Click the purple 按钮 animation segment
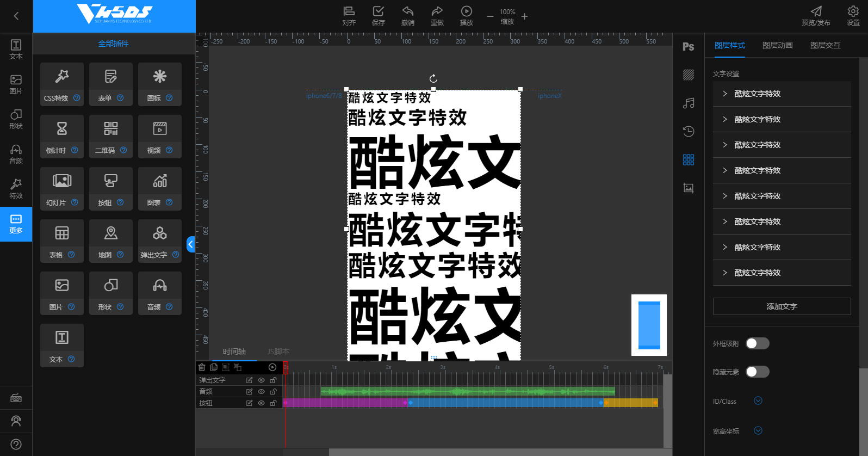The height and width of the screenshot is (456, 868). coord(345,403)
